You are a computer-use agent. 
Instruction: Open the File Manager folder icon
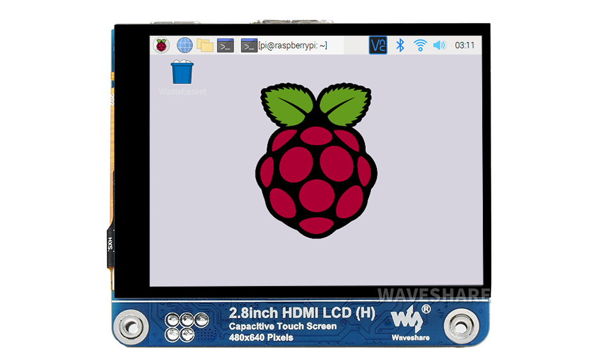[205, 45]
